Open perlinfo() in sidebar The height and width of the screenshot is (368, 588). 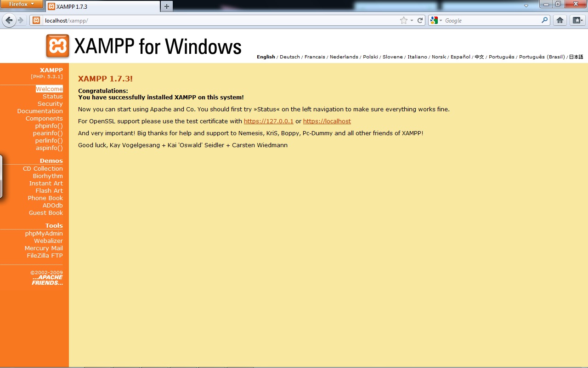click(x=49, y=140)
